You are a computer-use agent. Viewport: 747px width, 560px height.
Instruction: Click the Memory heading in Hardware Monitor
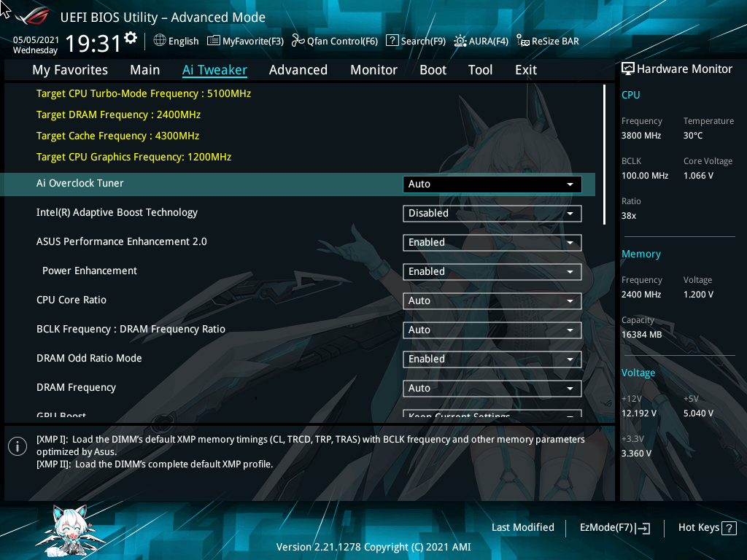640,254
